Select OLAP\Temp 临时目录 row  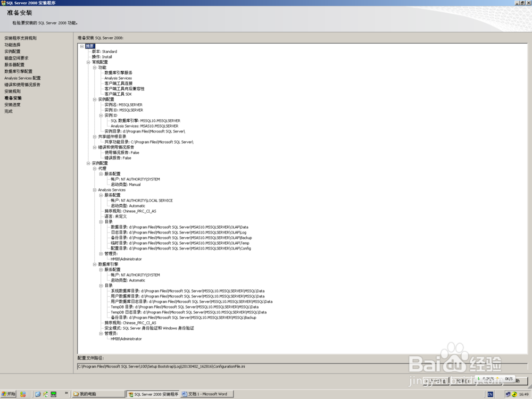click(x=180, y=243)
